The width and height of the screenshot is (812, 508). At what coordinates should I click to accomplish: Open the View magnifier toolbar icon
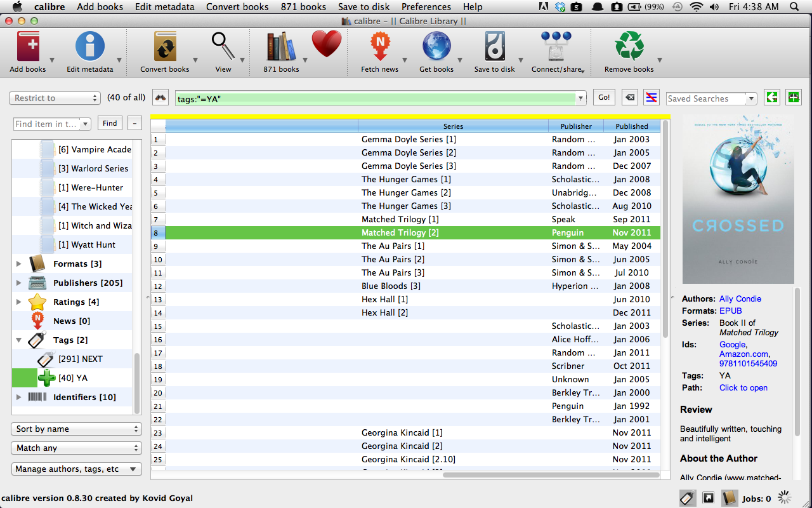coord(223,47)
